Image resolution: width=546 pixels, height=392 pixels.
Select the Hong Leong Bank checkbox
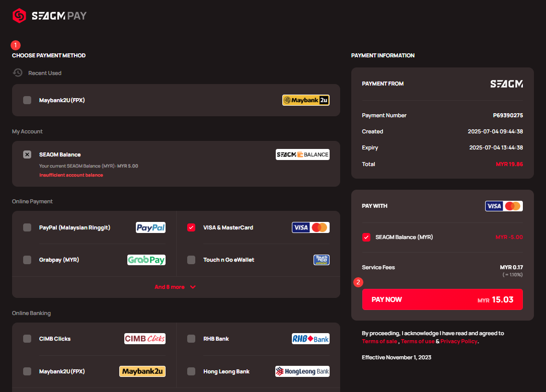click(191, 371)
